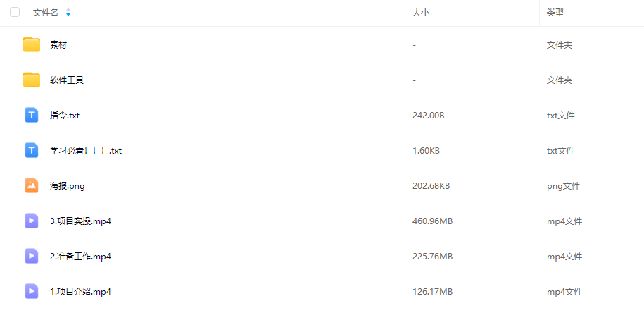Select the 海报.png file name

[68, 186]
